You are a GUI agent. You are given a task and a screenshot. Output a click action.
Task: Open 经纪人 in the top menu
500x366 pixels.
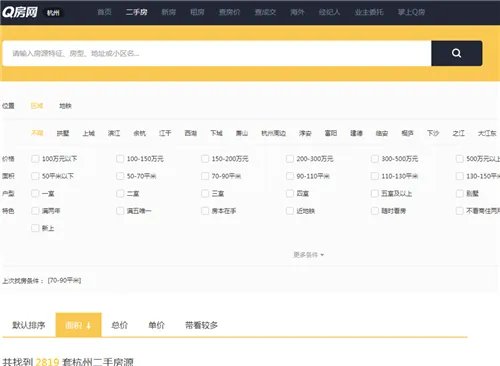click(329, 12)
